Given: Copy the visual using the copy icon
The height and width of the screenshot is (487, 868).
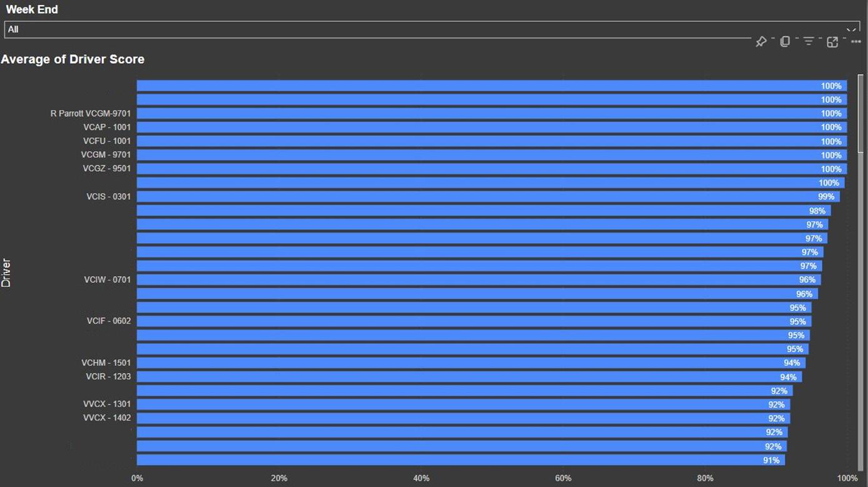Looking at the screenshot, I should pyautogui.click(x=785, y=41).
